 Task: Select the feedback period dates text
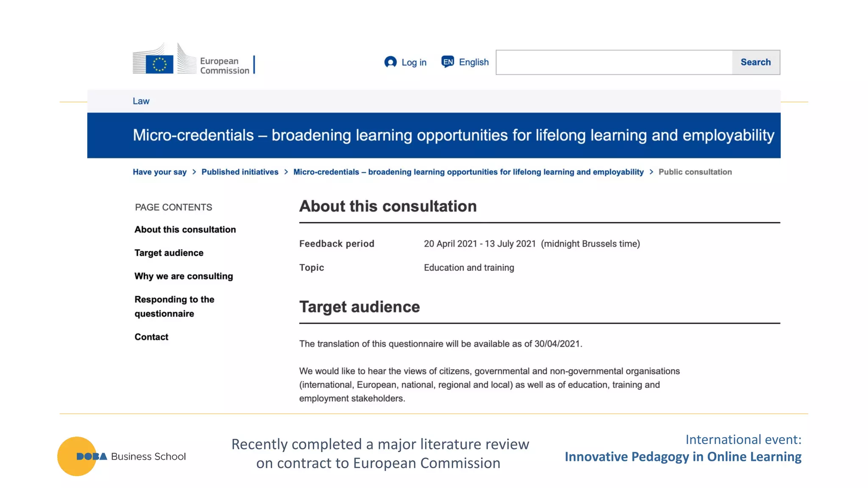coord(532,244)
